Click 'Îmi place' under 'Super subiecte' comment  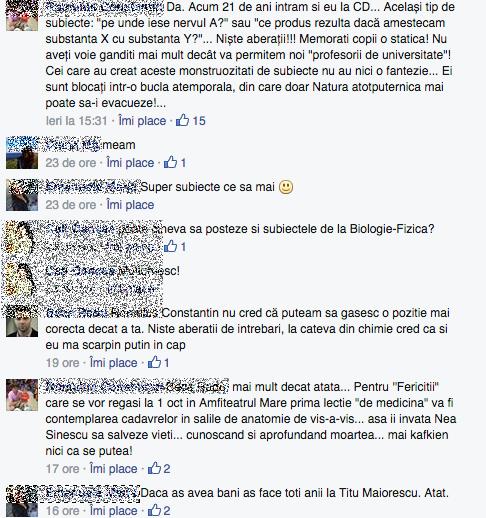tap(130, 205)
